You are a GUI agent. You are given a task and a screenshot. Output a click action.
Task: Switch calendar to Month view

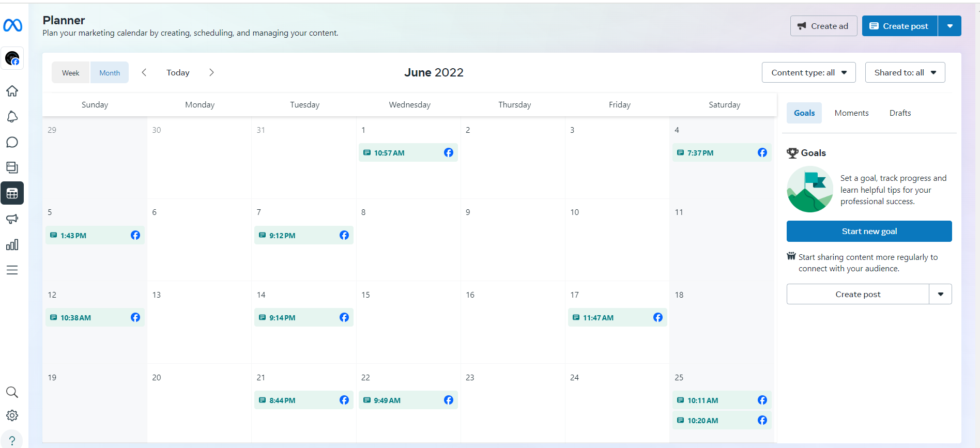(x=110, y=73)
